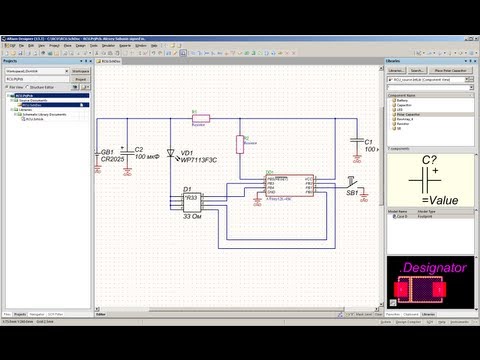Screen dimensions: 480x360
Task: Select the RCU.SchDoc document tab
Action: [x=109, y=61]
